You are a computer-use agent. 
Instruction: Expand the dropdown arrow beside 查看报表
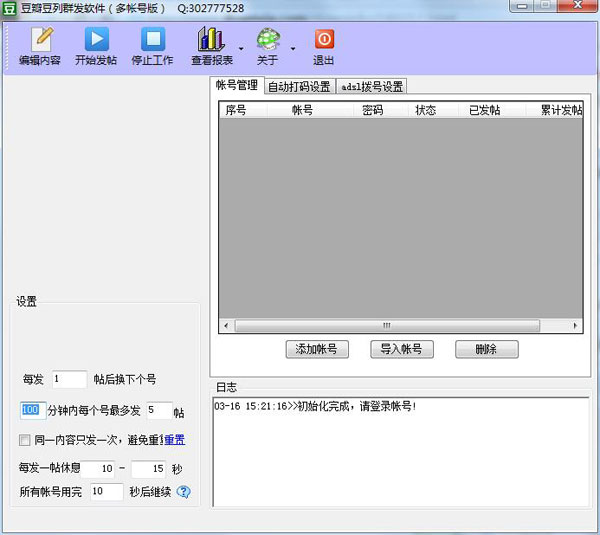click(241, 49)
